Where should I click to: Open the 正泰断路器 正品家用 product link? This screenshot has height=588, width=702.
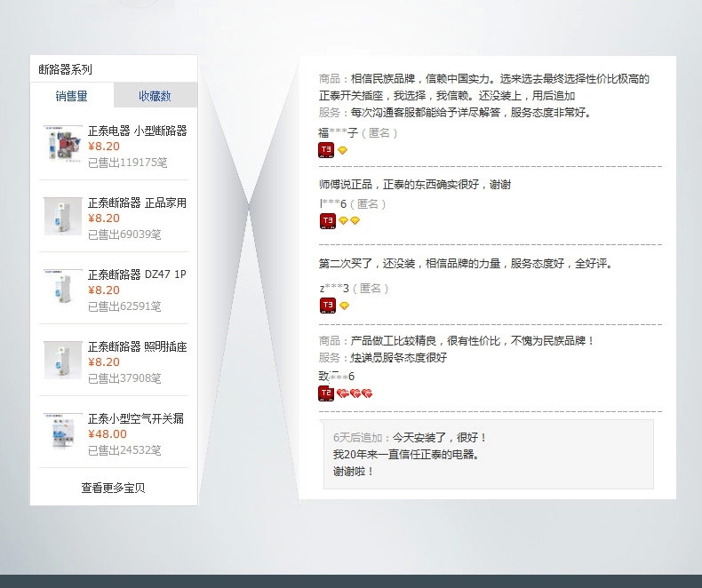coord(138,203)
